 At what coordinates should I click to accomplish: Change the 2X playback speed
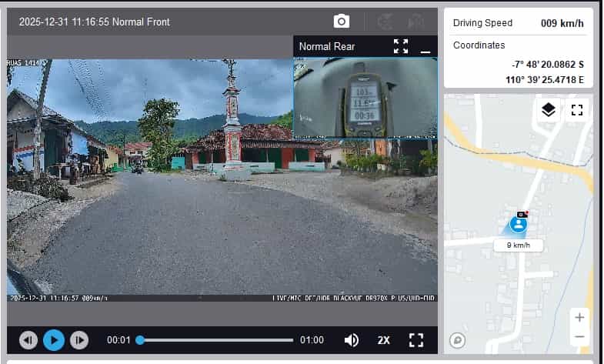pyautogui.click(x=383, y=339)
